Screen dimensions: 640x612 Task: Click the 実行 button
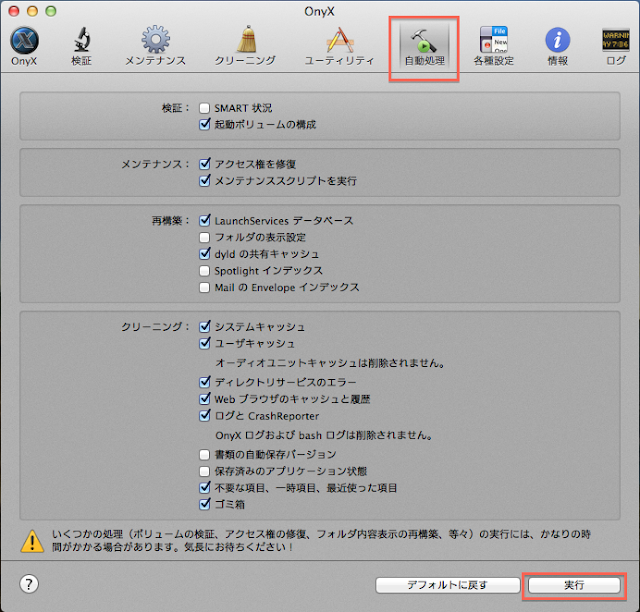(574, 585)
